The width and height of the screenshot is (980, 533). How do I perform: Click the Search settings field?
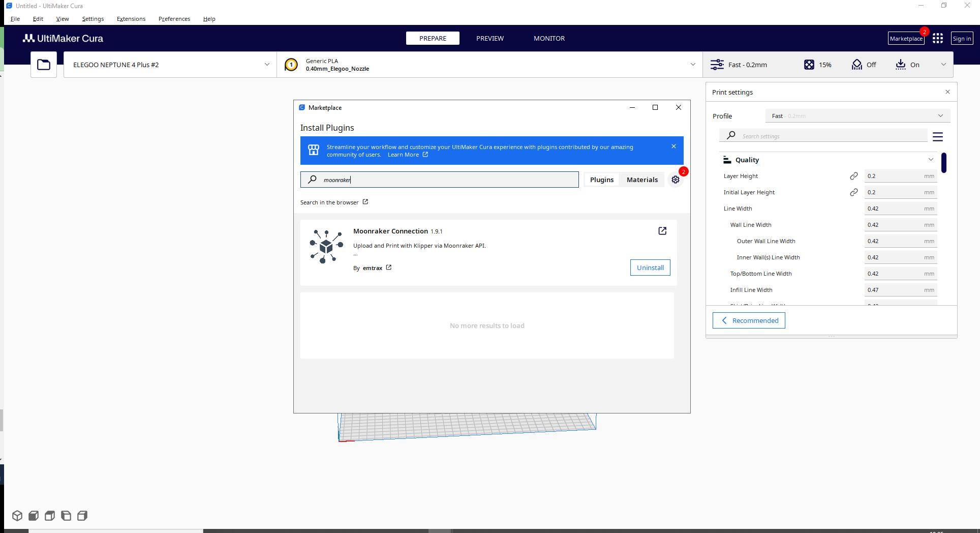tap(823, 136)
